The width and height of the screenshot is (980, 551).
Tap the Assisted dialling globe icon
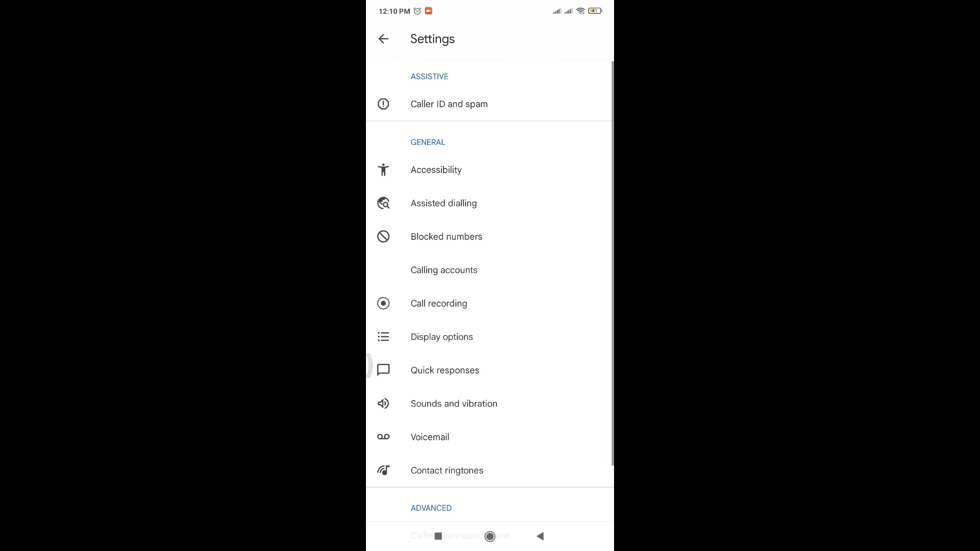tap(383, 203)
